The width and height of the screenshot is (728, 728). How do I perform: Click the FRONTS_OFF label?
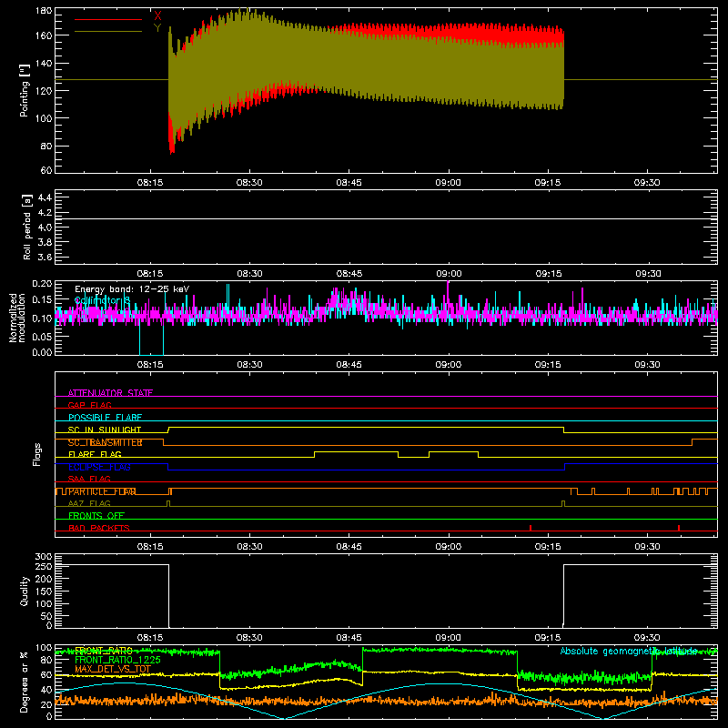(x=96, y=516)
